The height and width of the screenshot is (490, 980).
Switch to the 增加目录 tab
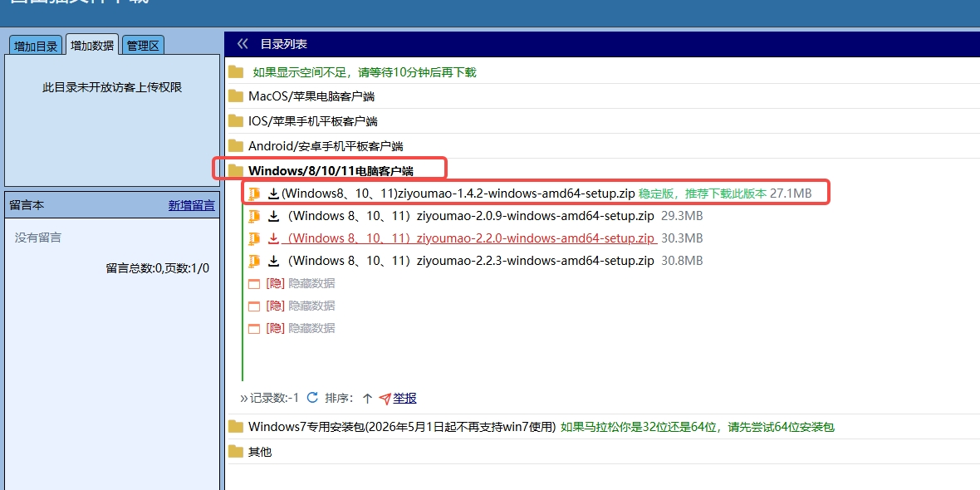(36, 47)
